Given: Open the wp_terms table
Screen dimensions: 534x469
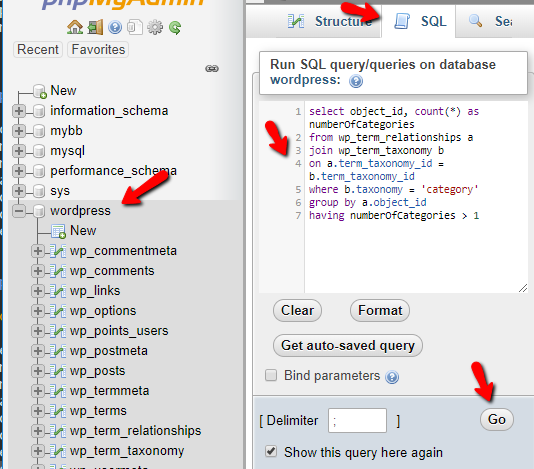Looking at the screenshot, I should (98, 411).
